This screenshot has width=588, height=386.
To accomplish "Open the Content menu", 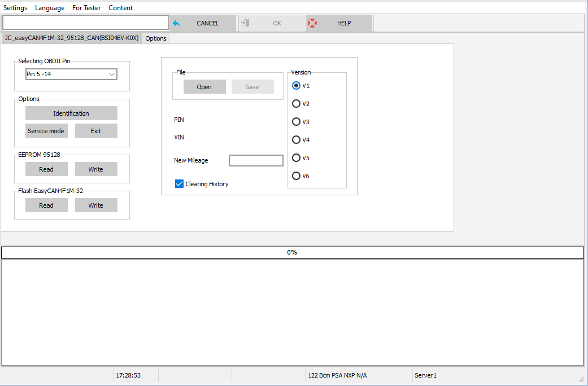I will [x=120, y=7].
